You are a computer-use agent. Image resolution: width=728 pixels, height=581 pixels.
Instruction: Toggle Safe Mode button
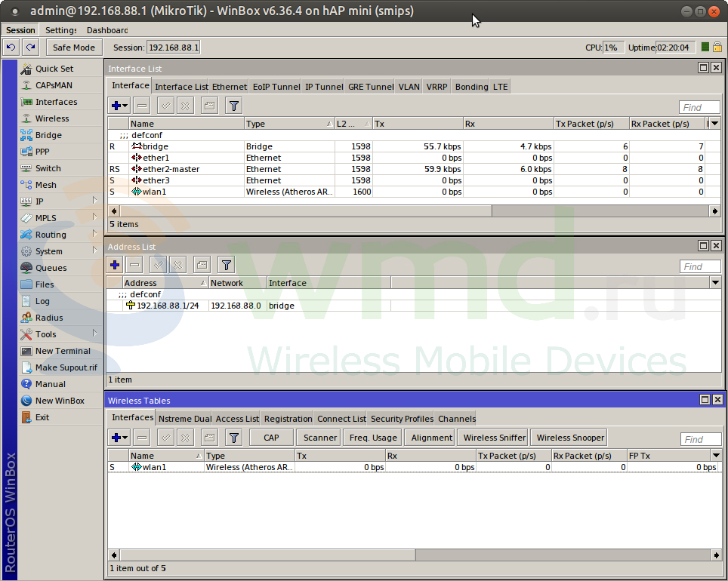pos(74,48)
